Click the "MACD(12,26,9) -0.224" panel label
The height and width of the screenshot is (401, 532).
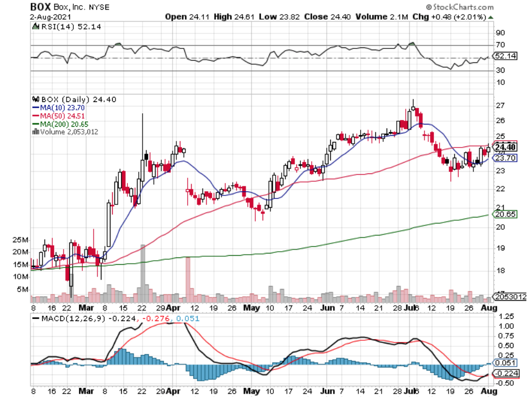click(88, 319)
